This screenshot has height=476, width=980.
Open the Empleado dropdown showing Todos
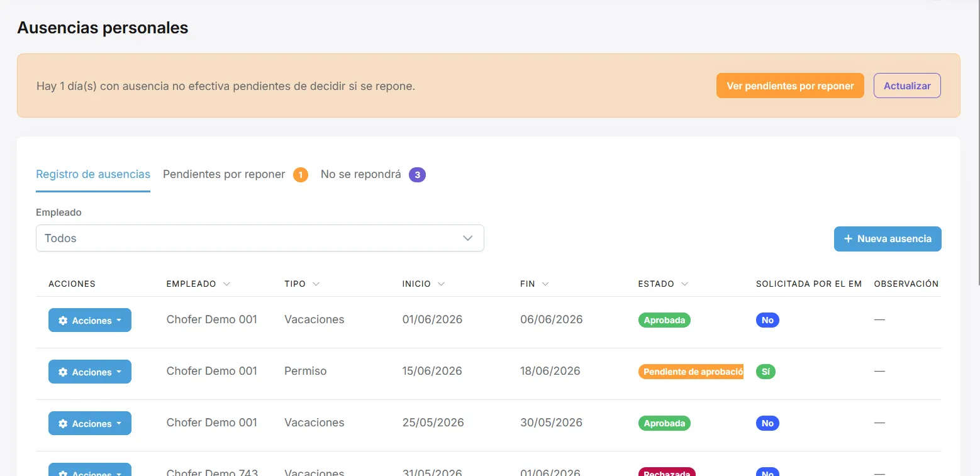click(260, 238)
